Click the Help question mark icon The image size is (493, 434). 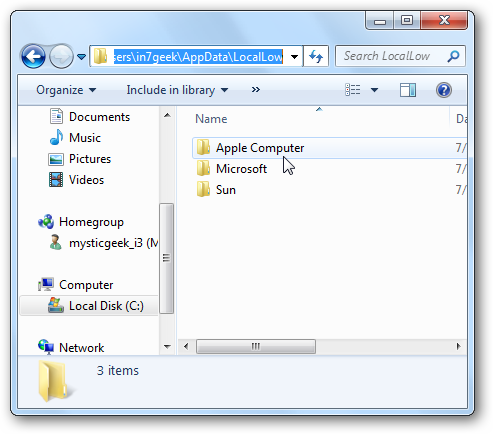(444, 90)
